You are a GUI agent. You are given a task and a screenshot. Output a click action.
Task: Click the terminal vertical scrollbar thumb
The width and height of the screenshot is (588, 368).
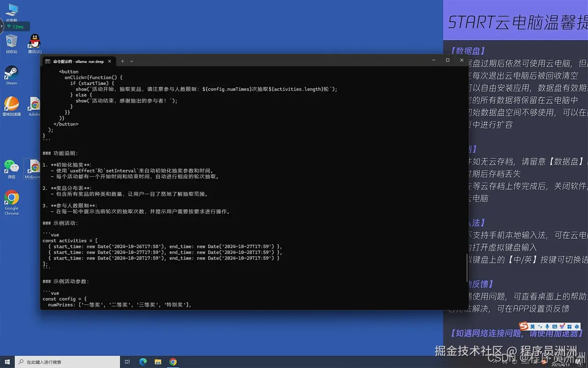(x=467, y=268)
